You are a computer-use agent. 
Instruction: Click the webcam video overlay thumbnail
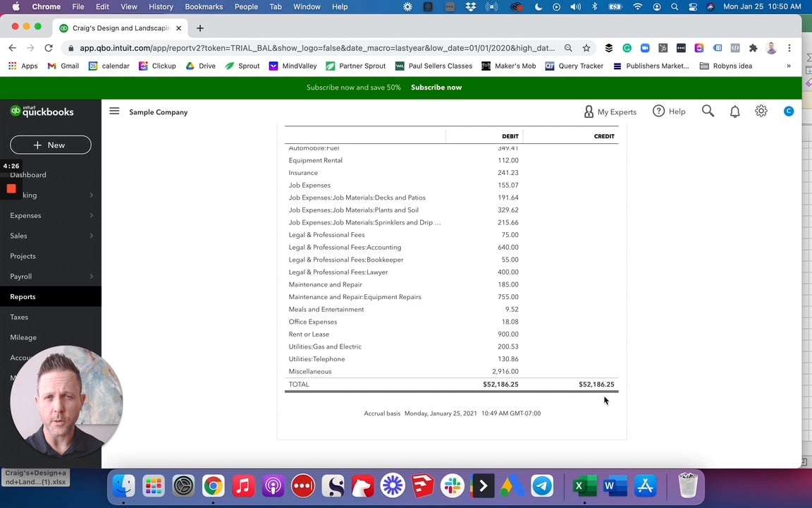[66, 402]
